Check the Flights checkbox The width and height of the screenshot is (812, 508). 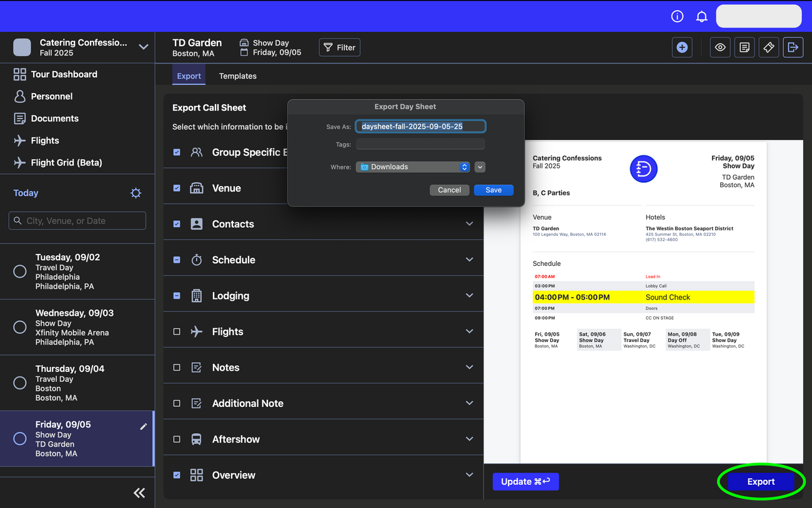coord(177,331)
